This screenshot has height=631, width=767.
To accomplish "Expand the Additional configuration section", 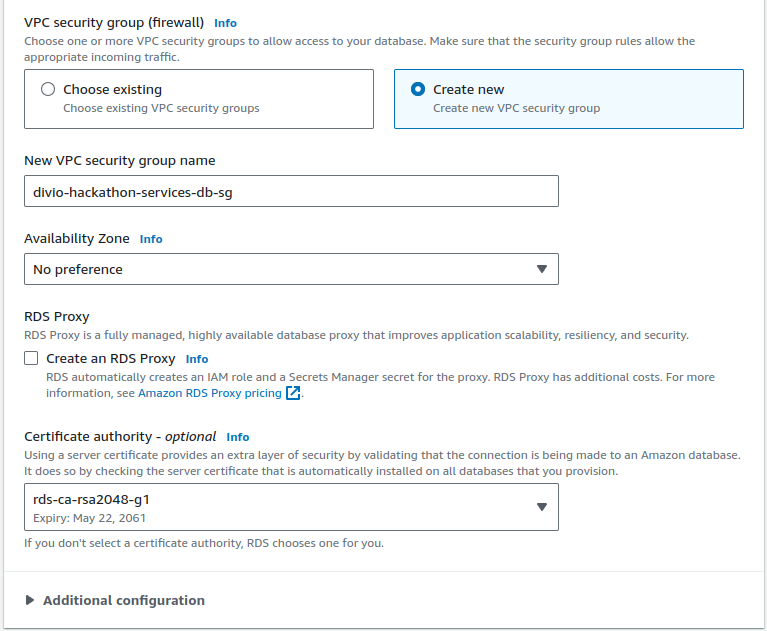I will 123,600.
